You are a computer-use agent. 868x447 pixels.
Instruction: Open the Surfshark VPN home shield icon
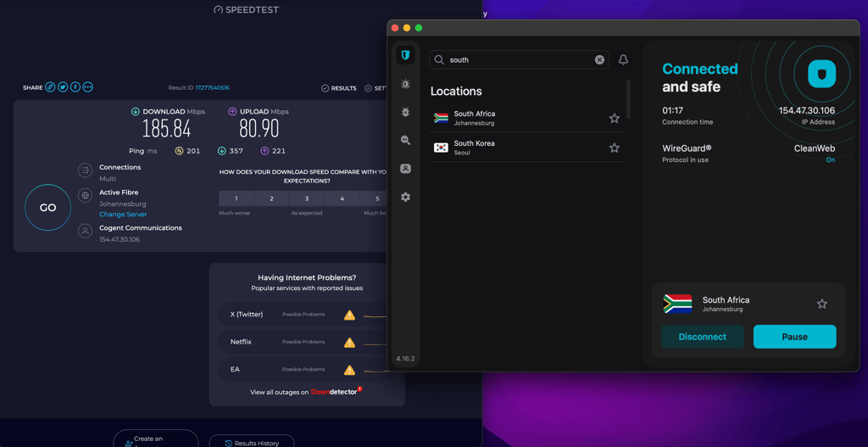point(405,55)
